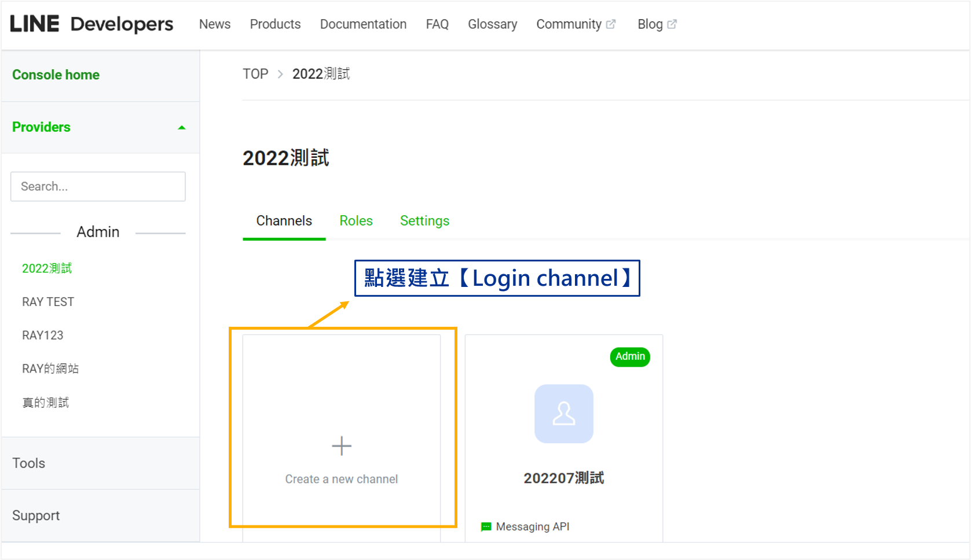Viewport: 971px width, 560px height.
Task: Click the green Admin badge on channel card
Action: click(x=629, y=357)
